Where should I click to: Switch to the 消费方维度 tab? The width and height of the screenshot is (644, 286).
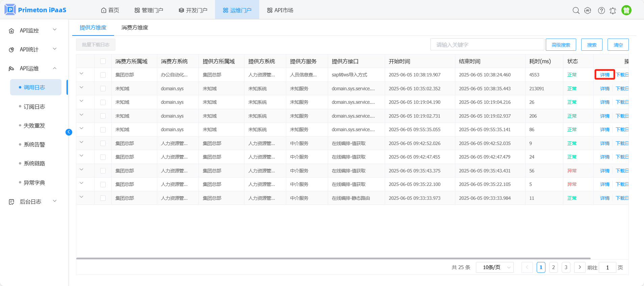tap(135, 28)
